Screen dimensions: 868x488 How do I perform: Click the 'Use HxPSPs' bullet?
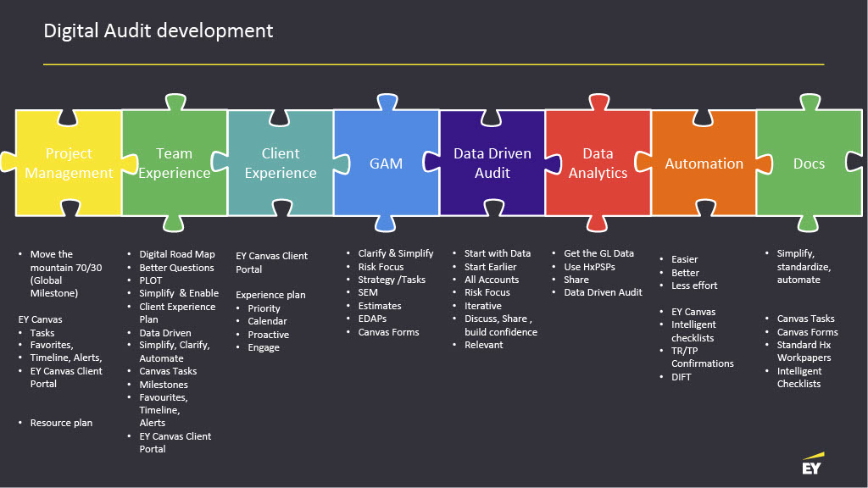[589, 267]
